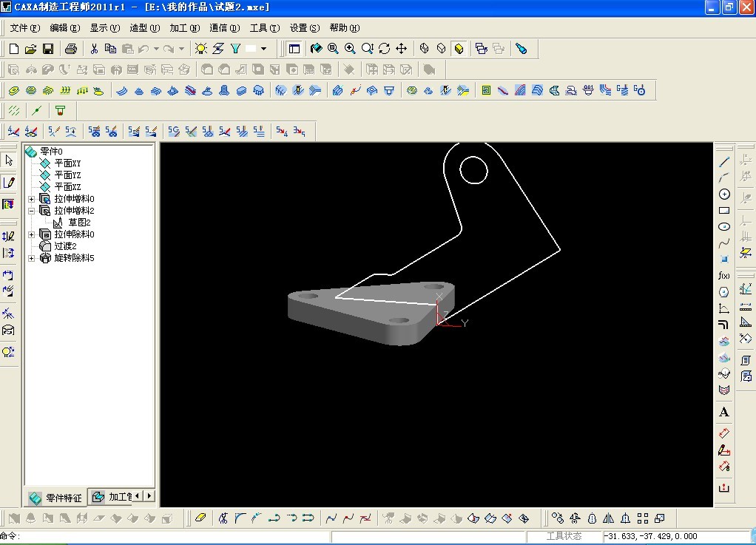
Task: Open the 设置(S) menu
Action: pyautogui.click(x=305, y=28)
